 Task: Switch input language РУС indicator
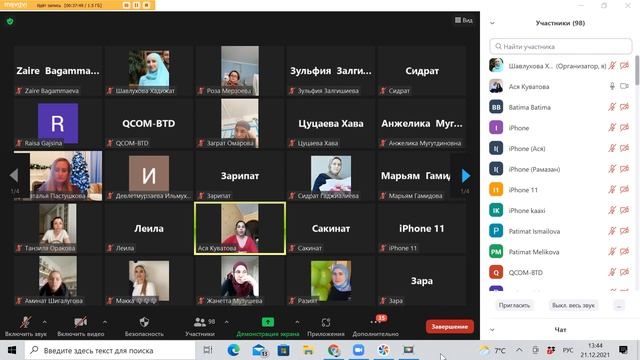click(x=568, y=350)
